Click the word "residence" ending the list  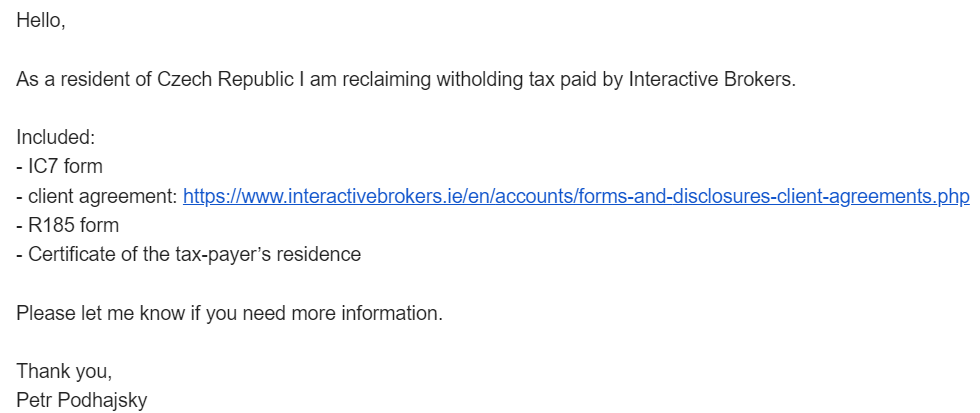tap(323, 255)
